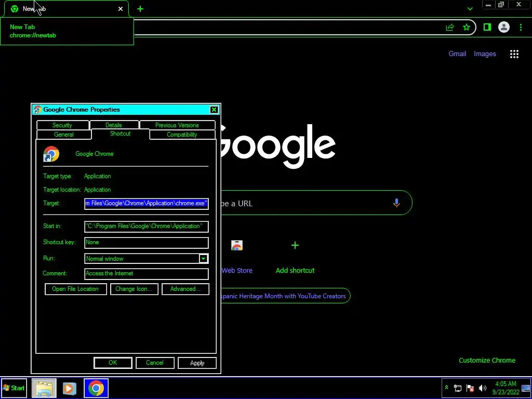The width and height of the screenshot is (532, 399).
Task: Close the New Tab browser tab
Action: pos(121,9)
